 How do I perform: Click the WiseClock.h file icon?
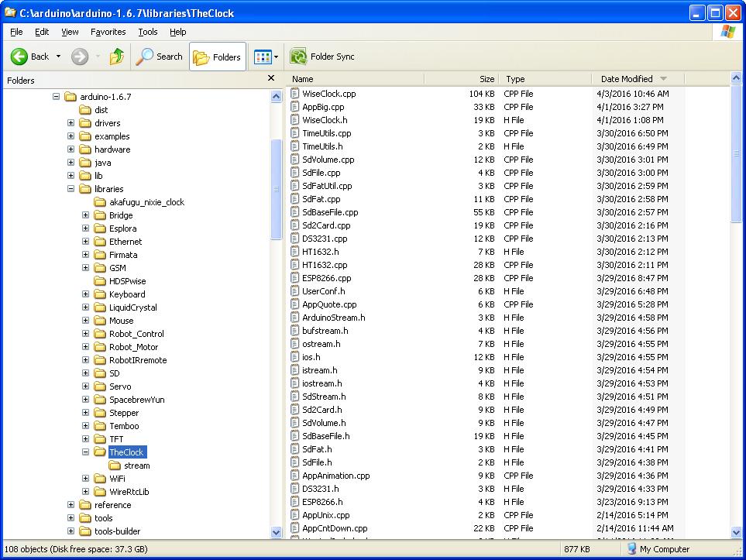(295, 120)
